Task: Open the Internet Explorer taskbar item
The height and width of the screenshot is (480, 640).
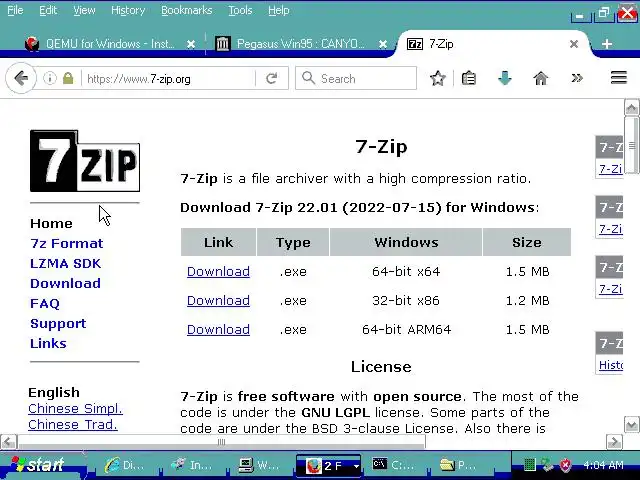Action: [x=124, y=465]
